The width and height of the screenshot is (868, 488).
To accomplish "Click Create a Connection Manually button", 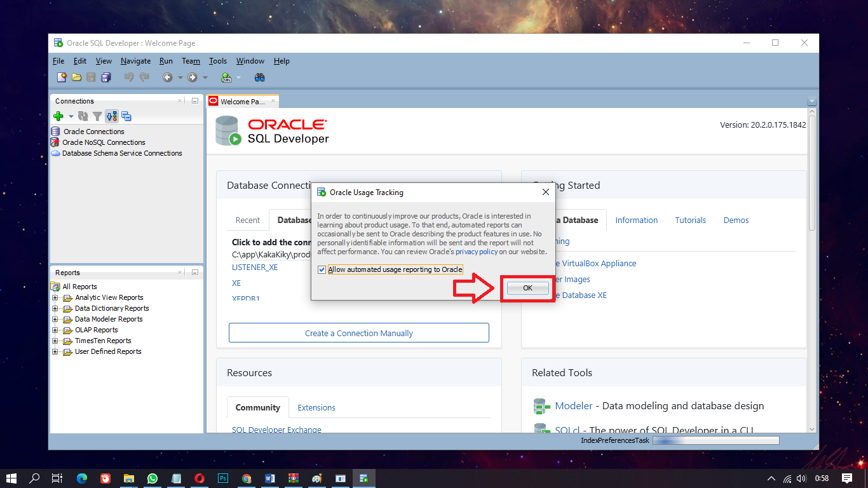I will [x=359, y=333].
